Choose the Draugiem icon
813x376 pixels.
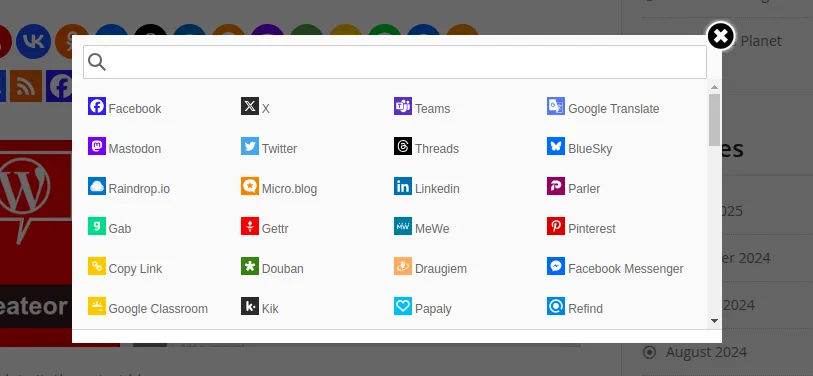click(x=403, y=266)
